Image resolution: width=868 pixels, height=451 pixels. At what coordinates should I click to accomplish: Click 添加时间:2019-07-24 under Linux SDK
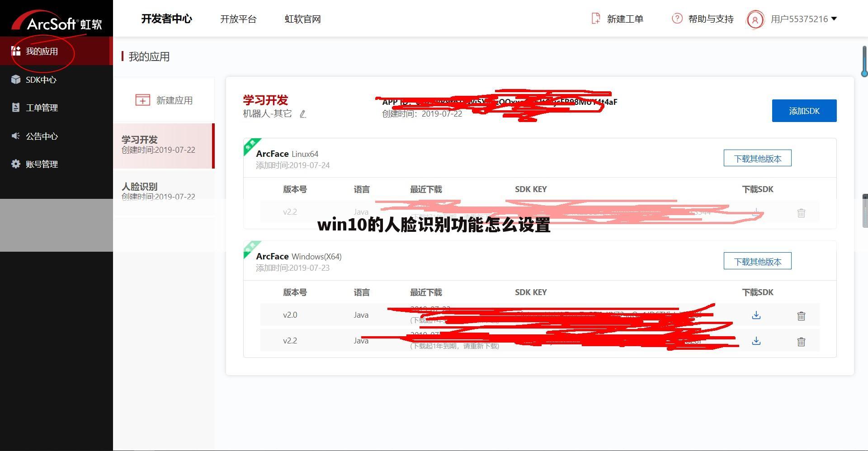pos(293,165)
